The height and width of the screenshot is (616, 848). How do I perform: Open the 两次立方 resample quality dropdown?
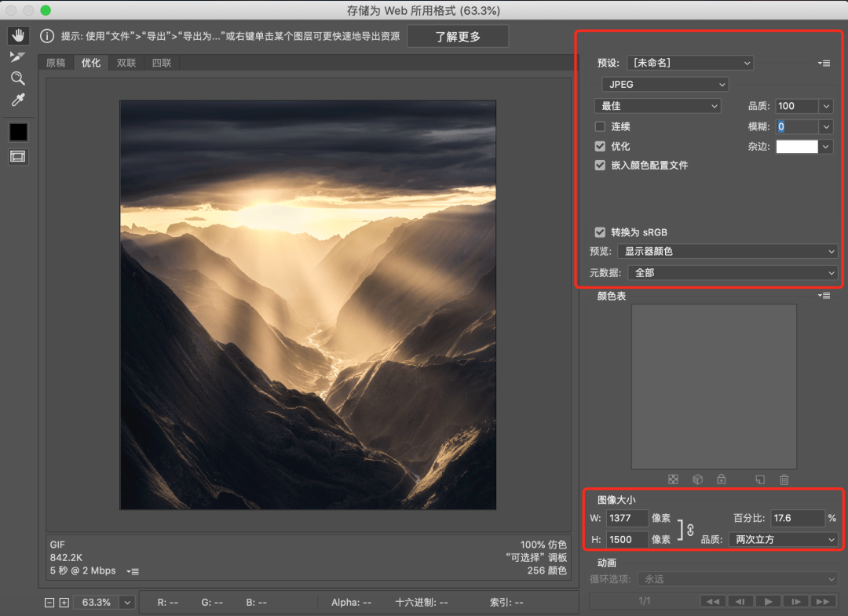pyautogui.click(x=783, y=539)
